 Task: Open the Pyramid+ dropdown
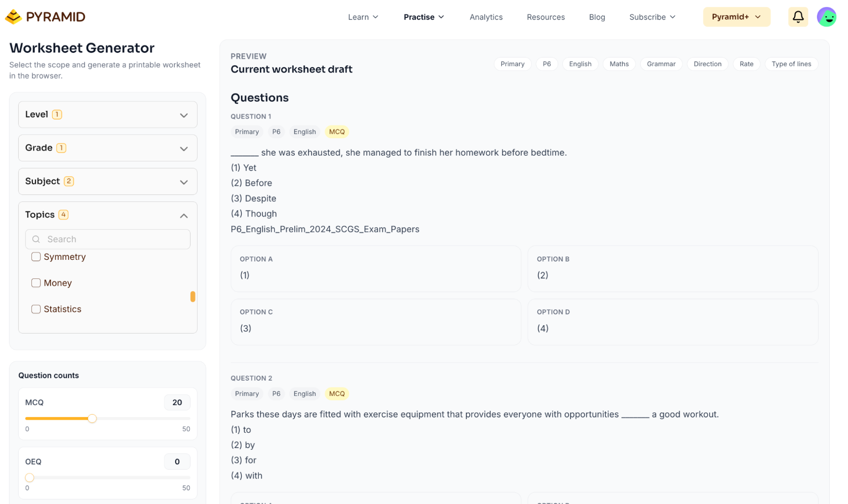(736, 17)
